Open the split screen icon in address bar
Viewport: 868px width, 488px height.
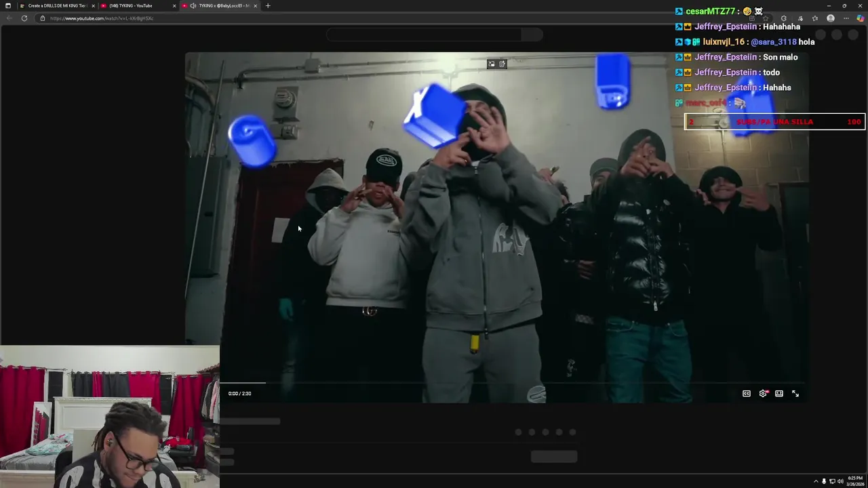coord(753,18)
